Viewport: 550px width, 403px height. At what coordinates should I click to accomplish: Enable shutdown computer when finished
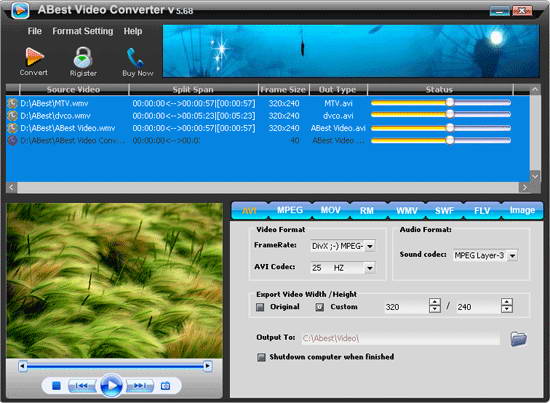261,357
